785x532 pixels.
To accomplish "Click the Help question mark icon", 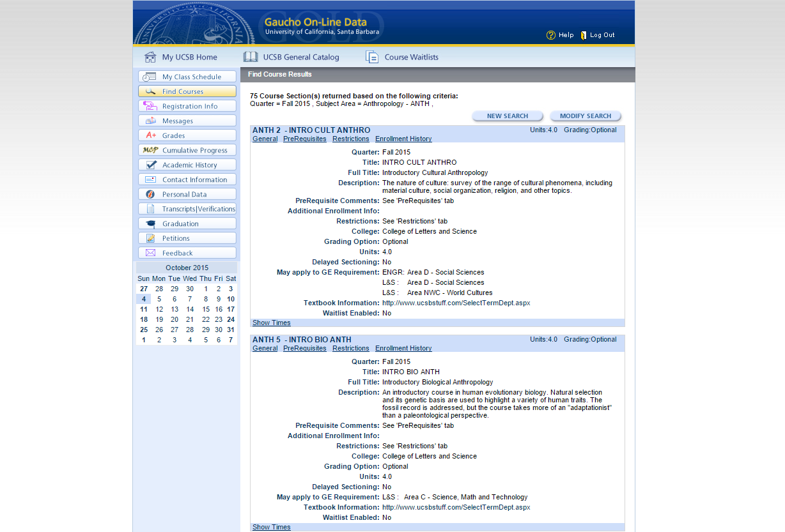I will 550,35.
